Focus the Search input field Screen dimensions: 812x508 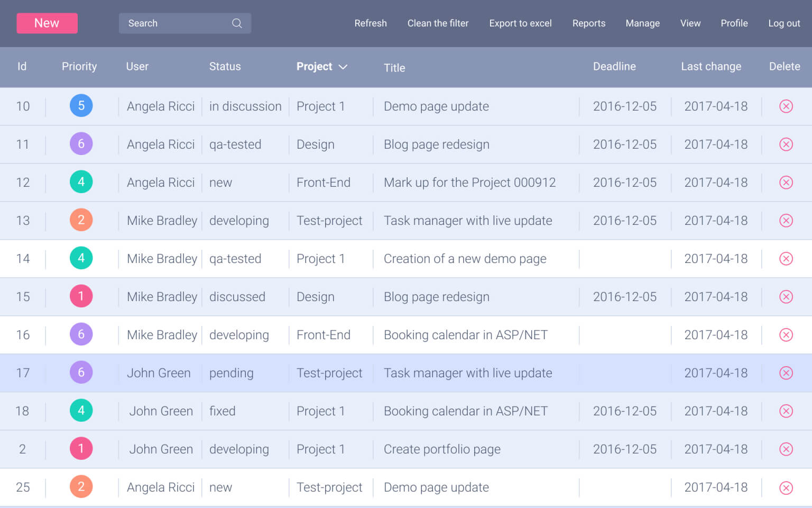174,23
